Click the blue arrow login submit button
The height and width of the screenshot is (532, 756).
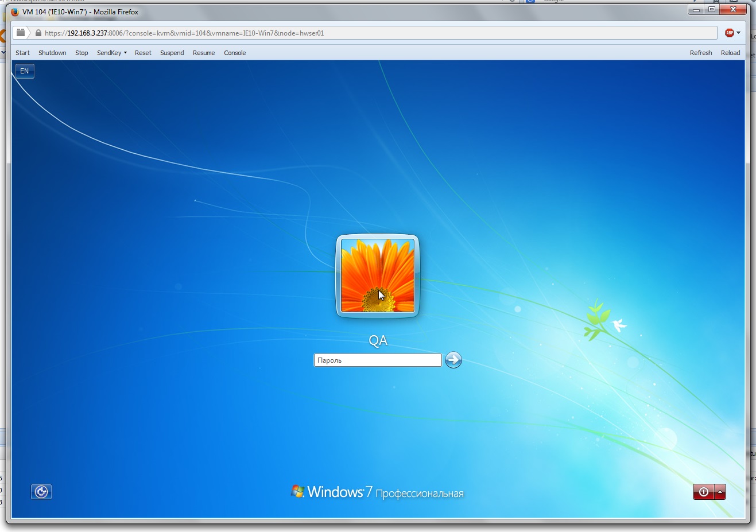(453, 360)
